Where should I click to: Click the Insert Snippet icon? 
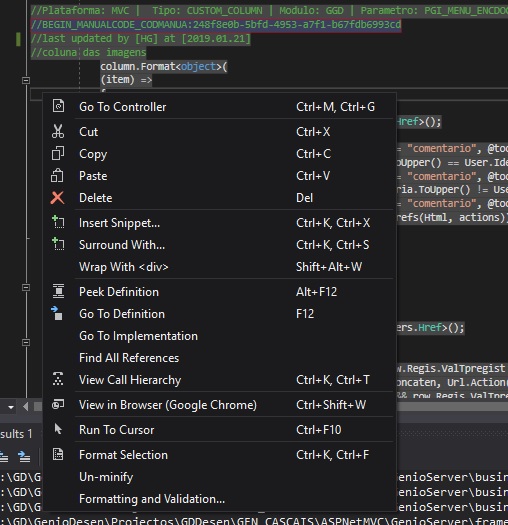58,222
